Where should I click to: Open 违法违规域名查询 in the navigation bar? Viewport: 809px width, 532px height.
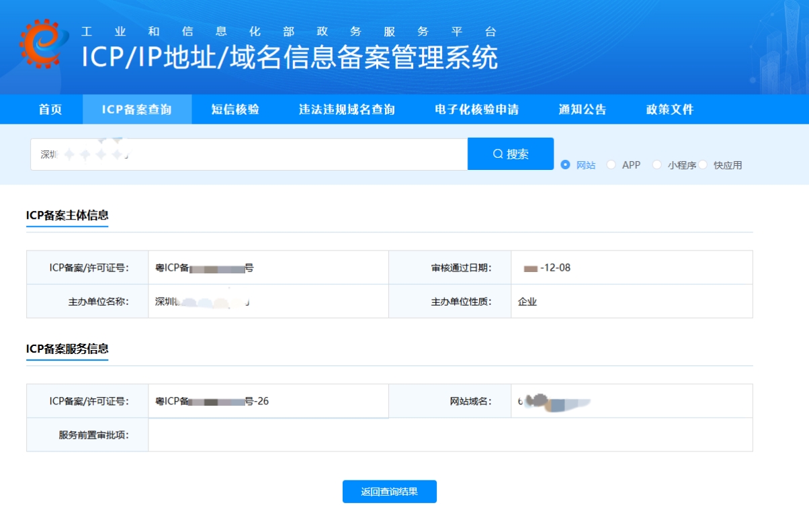click(347, 109)
